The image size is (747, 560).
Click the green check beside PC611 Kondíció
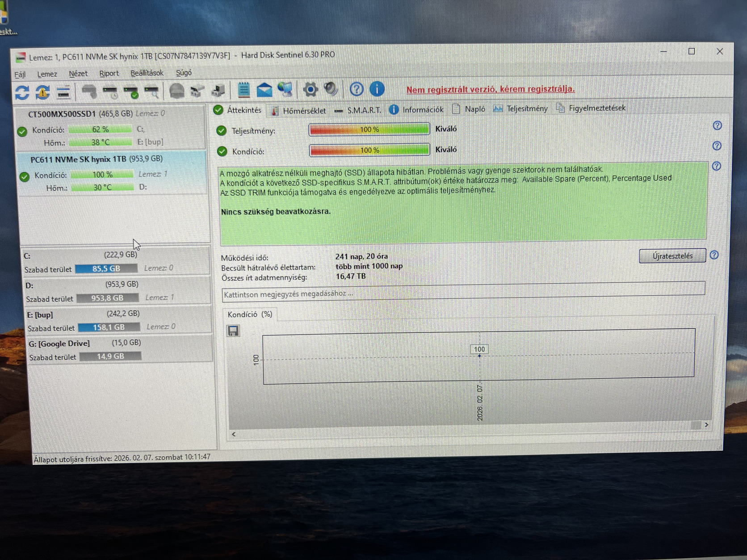(25, 176)
